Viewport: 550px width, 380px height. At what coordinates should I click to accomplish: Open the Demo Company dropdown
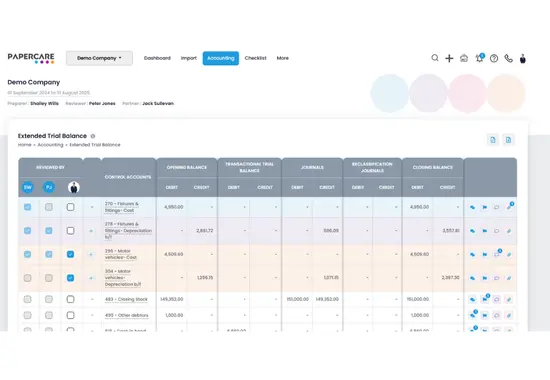pos(99,58)
